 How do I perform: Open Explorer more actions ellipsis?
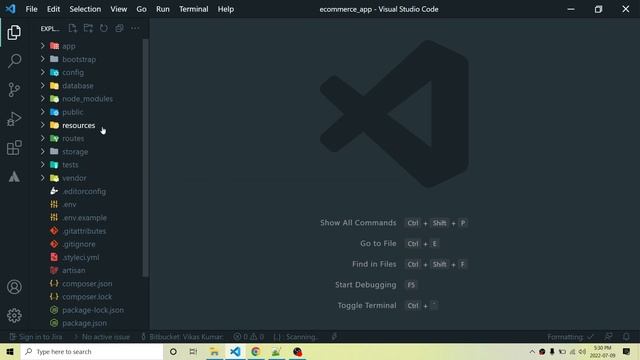(x=135, y=28)
